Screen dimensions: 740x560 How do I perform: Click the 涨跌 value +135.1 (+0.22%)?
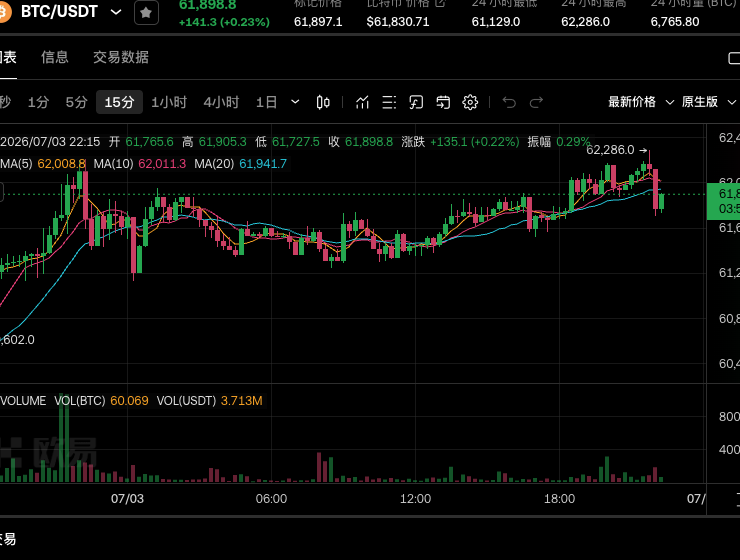(475, 142)
